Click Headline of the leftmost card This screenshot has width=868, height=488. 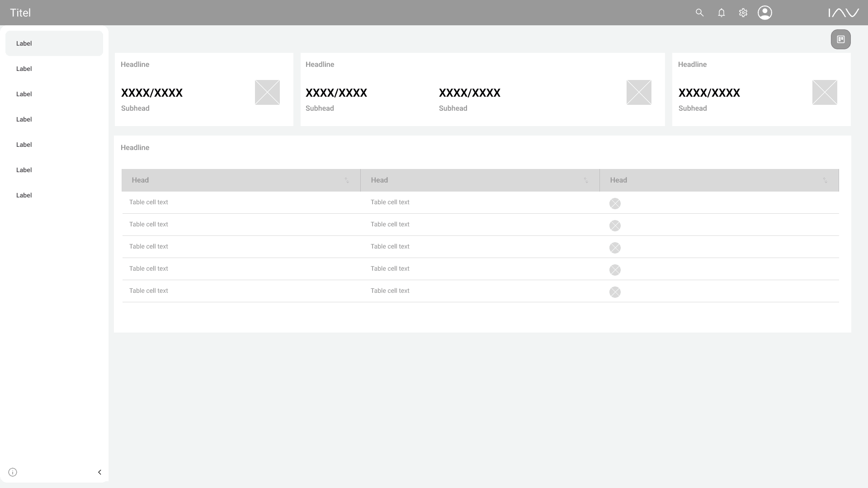pos(135,65)
